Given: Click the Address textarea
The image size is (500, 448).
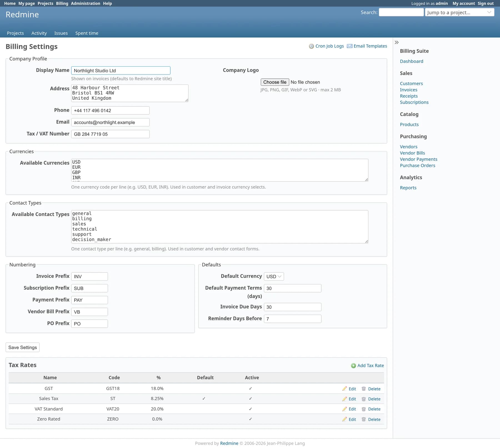Looking at the screenshot, I should [x=130, y=93].
